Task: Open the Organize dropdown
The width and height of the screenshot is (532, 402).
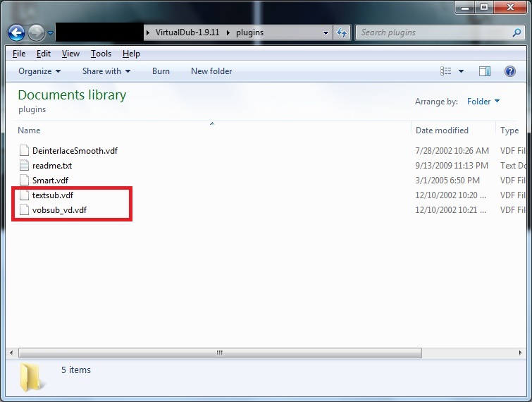Action: click(39, 71)
